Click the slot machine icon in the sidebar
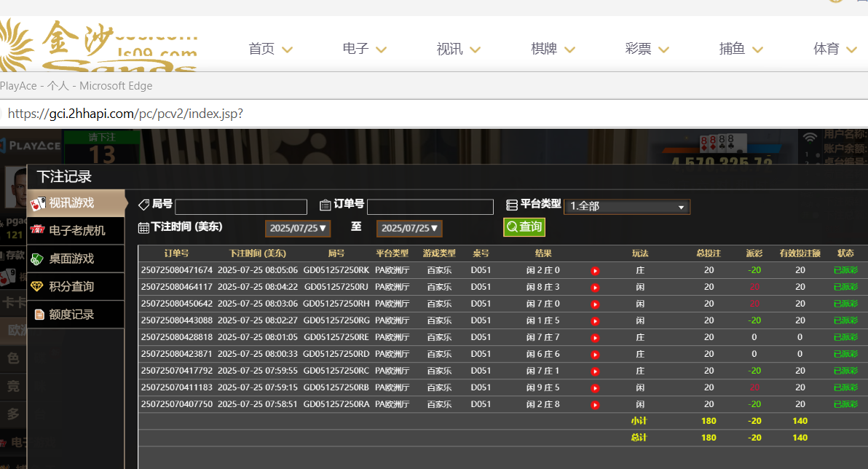Image resolution: width=868 pixels, height=469 pixels. click(38, 231)
